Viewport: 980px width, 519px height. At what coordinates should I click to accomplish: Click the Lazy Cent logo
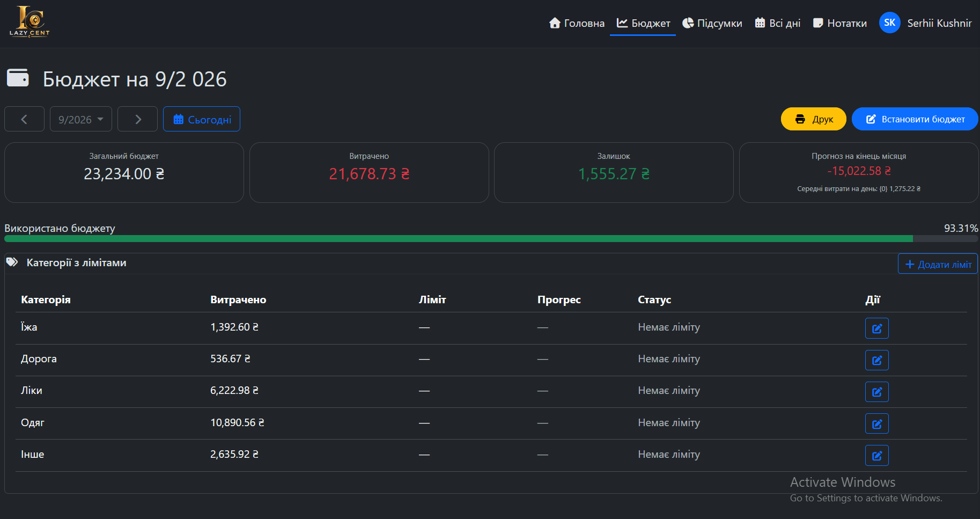(30, 21)
